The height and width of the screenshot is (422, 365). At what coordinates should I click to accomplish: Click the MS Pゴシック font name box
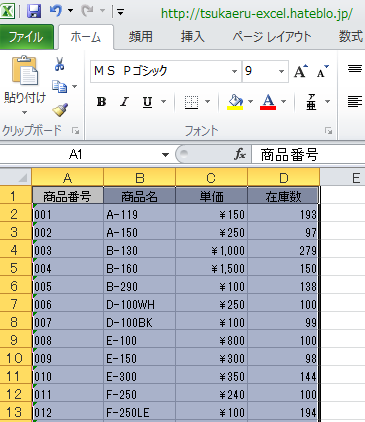tap(161, 71)
